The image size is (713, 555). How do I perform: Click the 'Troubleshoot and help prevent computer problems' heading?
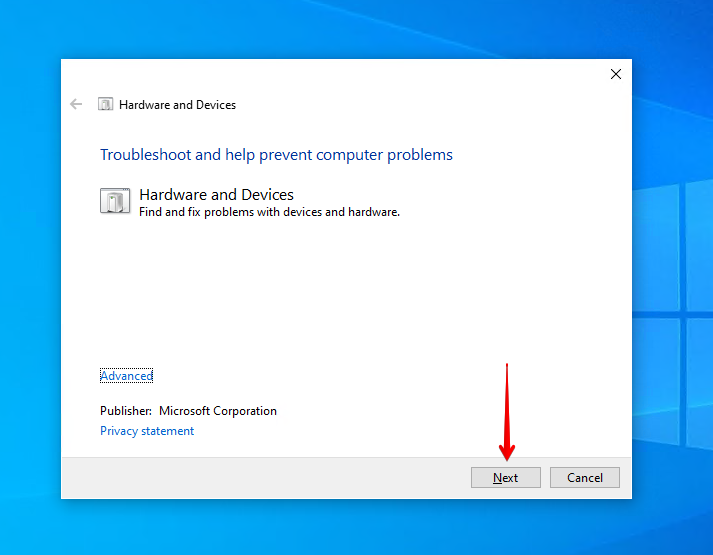pos(276,155)
